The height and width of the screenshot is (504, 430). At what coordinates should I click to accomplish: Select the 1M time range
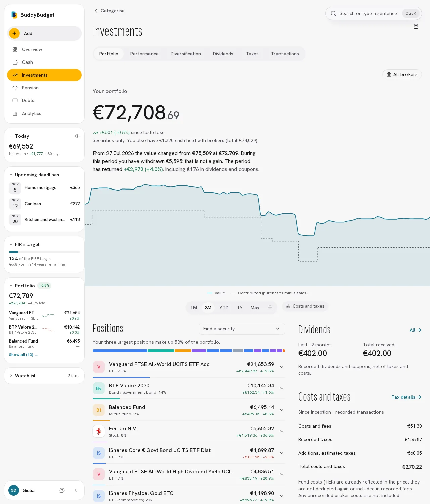194,308
